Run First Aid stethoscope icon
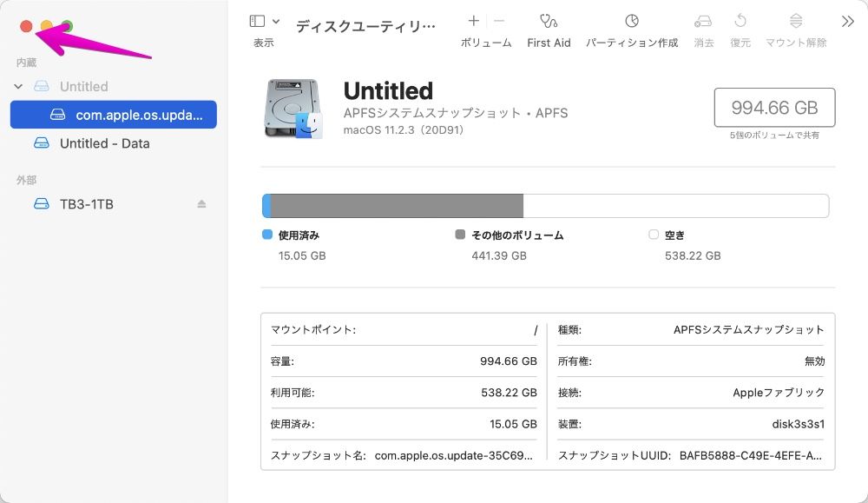Image resolution: width=868 pixels, height=503 pixels. point(548,21)
